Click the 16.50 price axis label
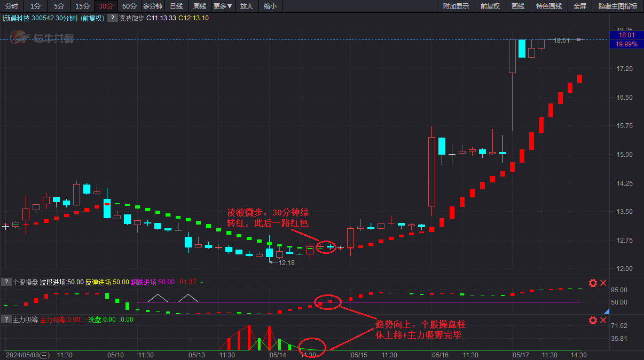 pos(625,98)
